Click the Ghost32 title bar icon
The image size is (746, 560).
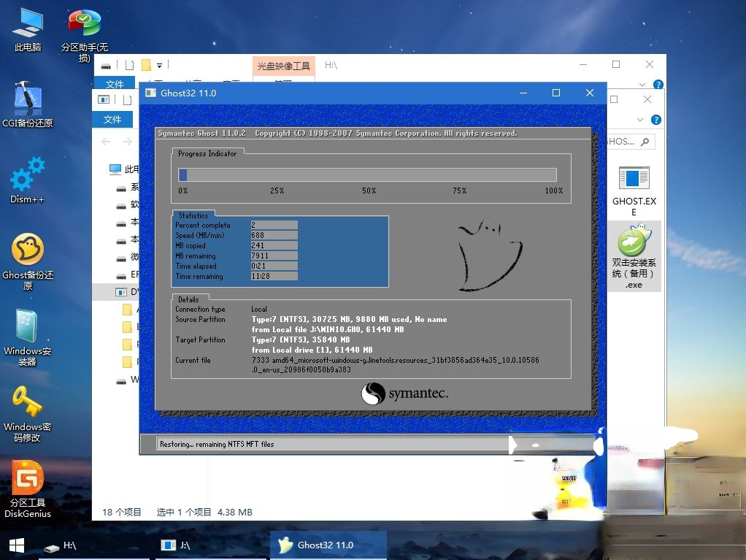coord(151,93)
